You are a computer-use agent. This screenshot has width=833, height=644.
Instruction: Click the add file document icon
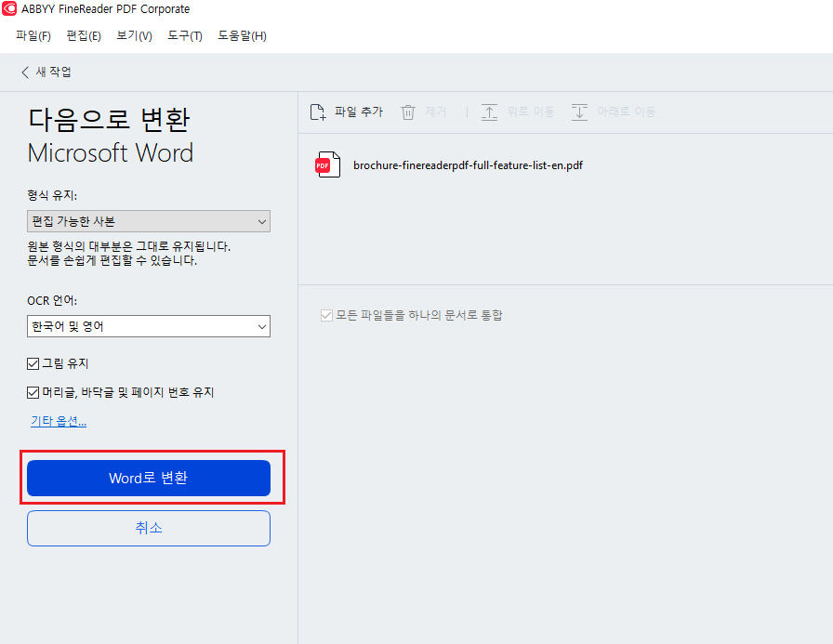pyautogui.click(x=318, y=112)
